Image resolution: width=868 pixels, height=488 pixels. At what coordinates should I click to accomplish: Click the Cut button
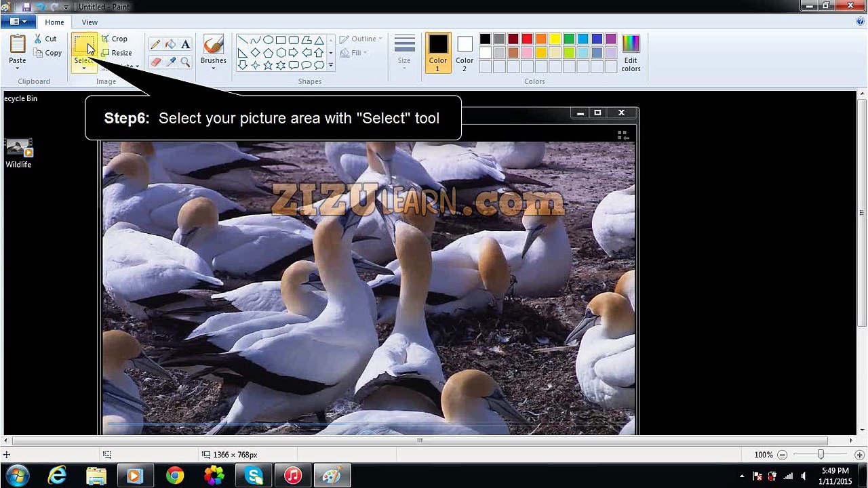[45, 39]
